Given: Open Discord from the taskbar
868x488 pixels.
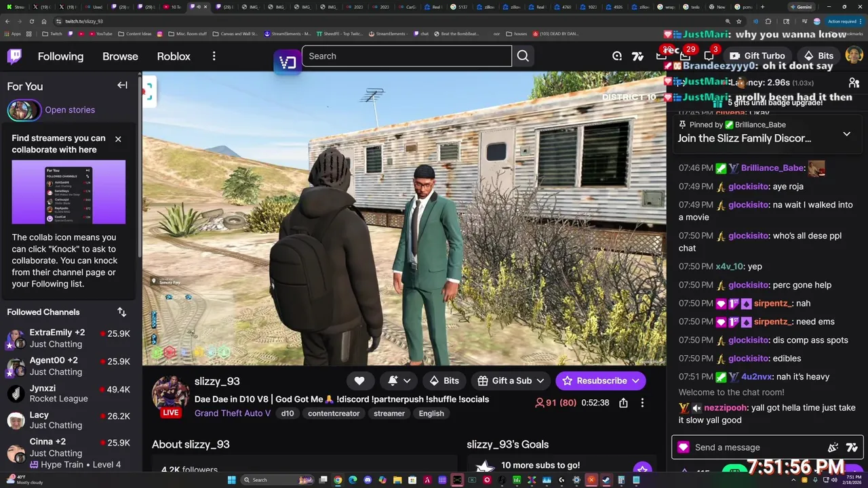Looking at the screenshot, I should click(x=368, y=480).
